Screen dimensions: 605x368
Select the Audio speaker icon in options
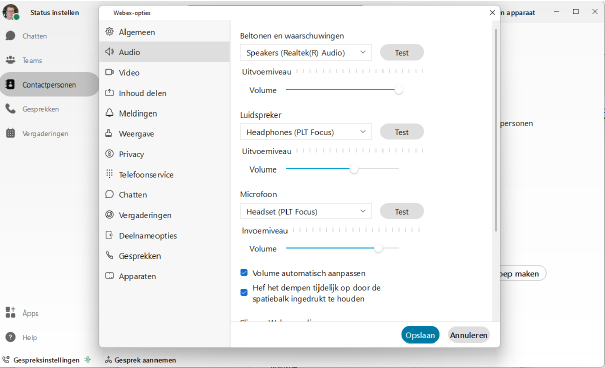(x=110, y=52)
